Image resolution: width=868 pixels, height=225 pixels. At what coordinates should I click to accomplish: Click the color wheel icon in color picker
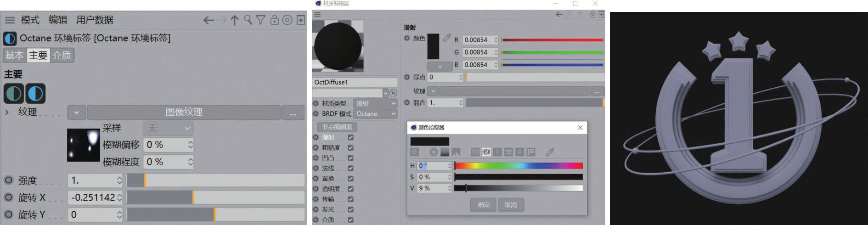[x=433, y=152]
